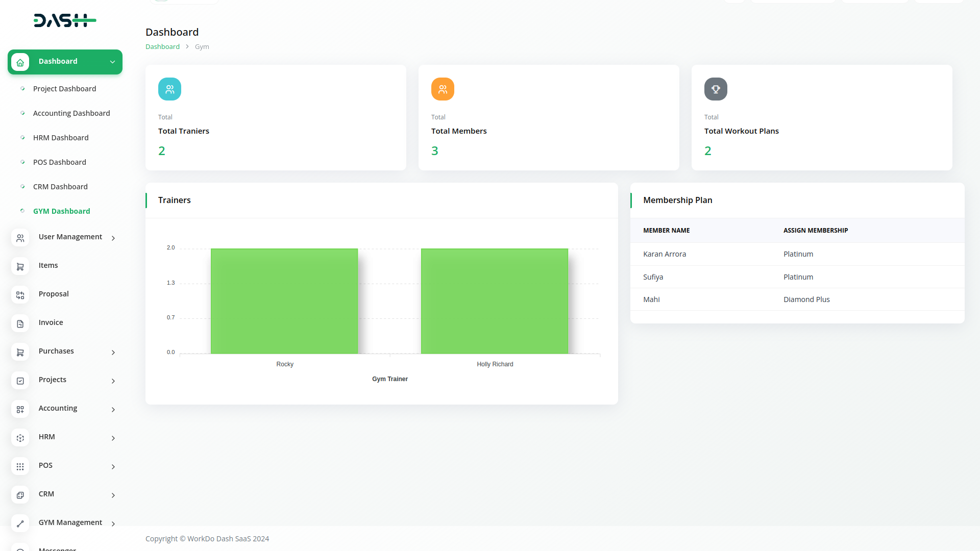Expand the Accounting sidebar section
Screen dimensions: 980x551
(113, 409)
